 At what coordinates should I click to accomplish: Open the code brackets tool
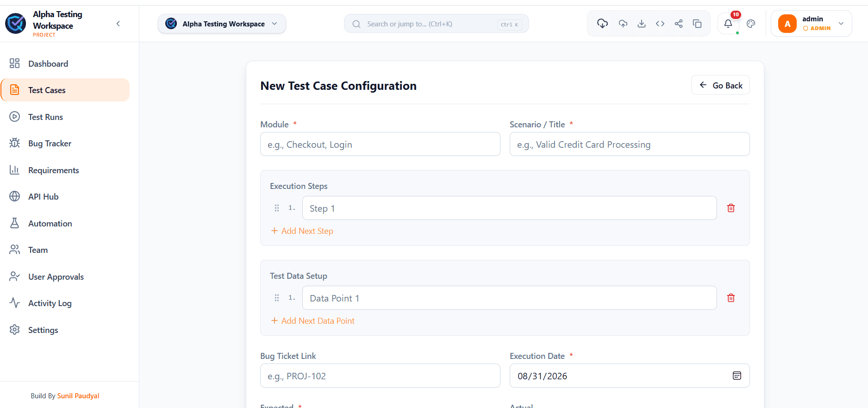660,24
